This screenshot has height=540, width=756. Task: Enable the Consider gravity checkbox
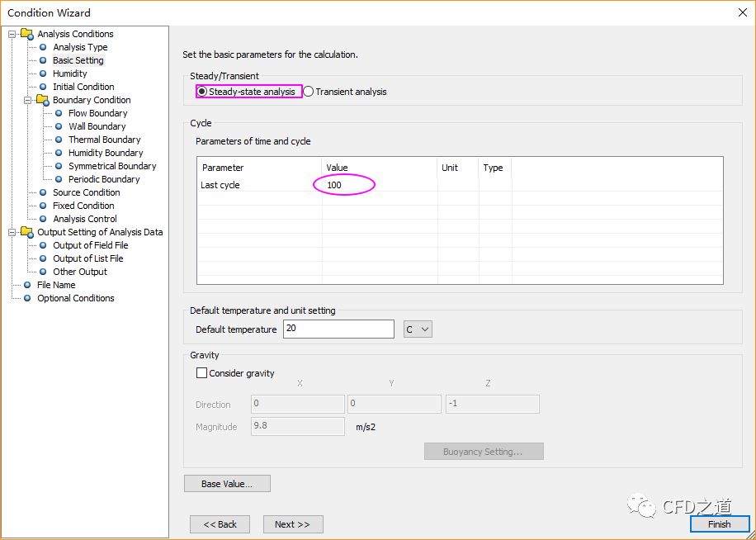pyautogui.click(x=202, y=373)
